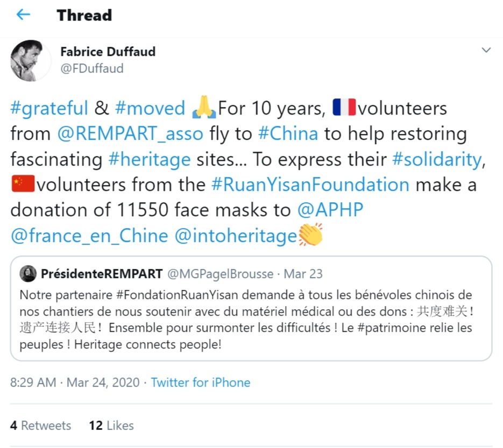Open PrésidenteREMPART's small avatar in quoted tweet
Viewport: 503px width, 448px height.
click(x=28, y=274)
